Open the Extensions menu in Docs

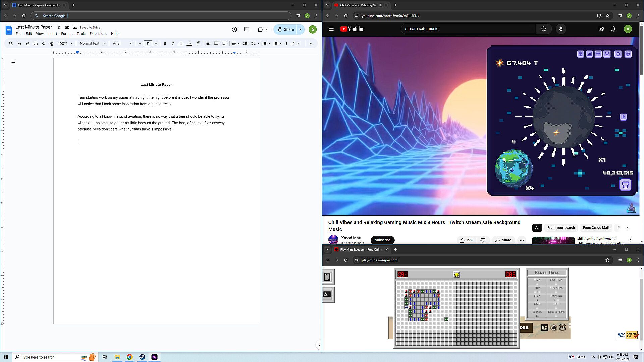98,34
